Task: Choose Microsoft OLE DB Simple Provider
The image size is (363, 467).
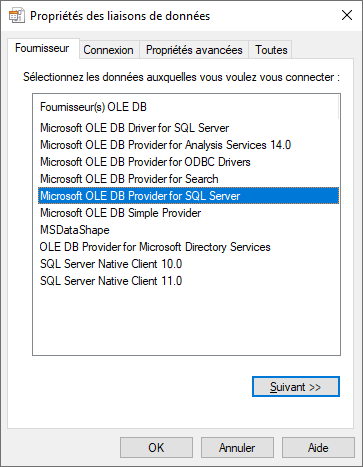Action: point(120,213)
